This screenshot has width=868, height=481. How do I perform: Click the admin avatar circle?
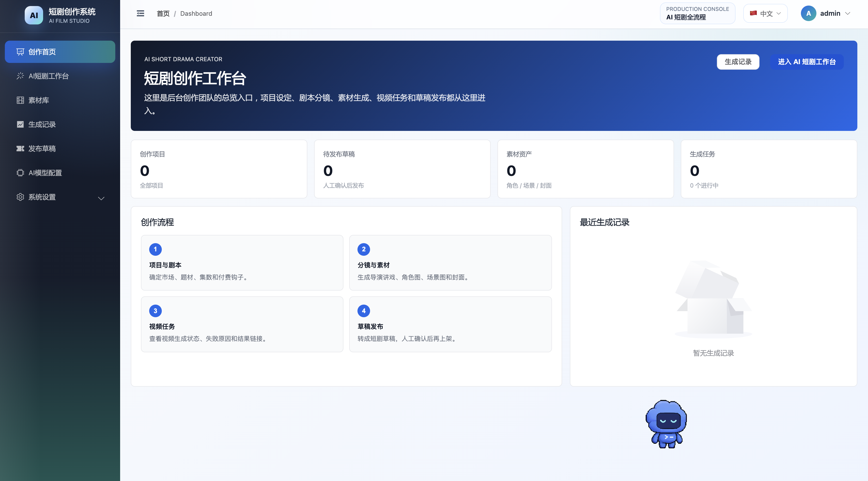click(x=808, y=14)
